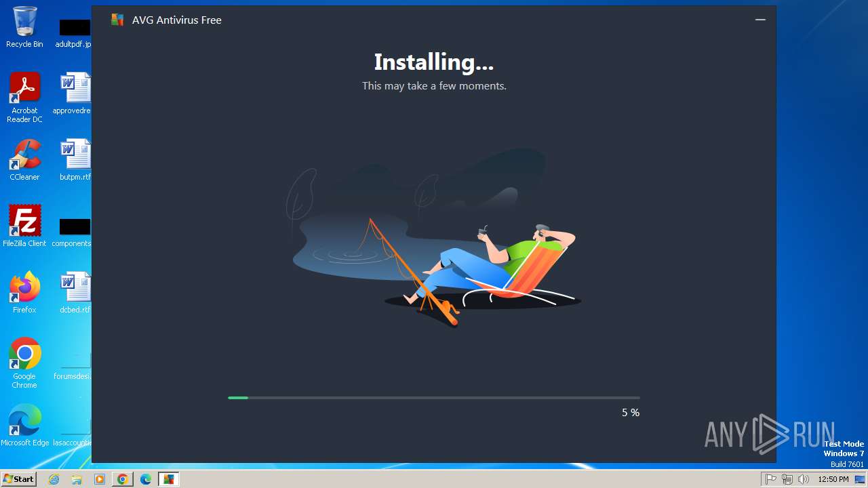Image resolution: width=868 pixels, height=488 pixels.
Task: Click the Installing... heading
Action: point(434,62)
